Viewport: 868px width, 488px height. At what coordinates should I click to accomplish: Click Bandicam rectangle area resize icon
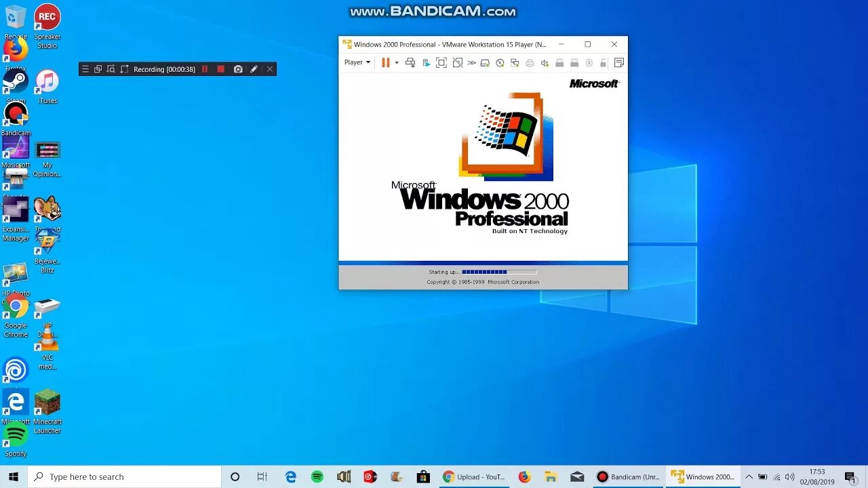coord(124,69)
